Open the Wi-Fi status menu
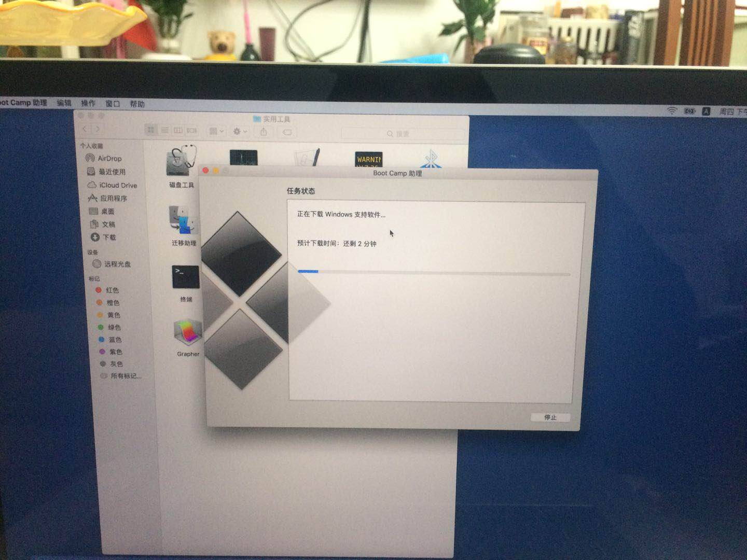Image resolution: width=747 pixels, height=560 pixels. click(672, 110)
